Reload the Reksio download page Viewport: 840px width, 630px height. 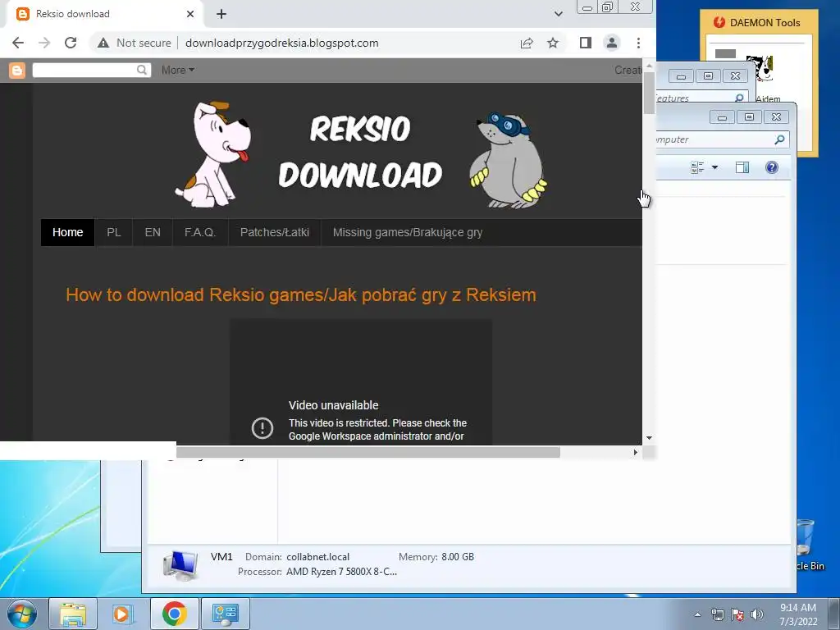coord(71,43)
